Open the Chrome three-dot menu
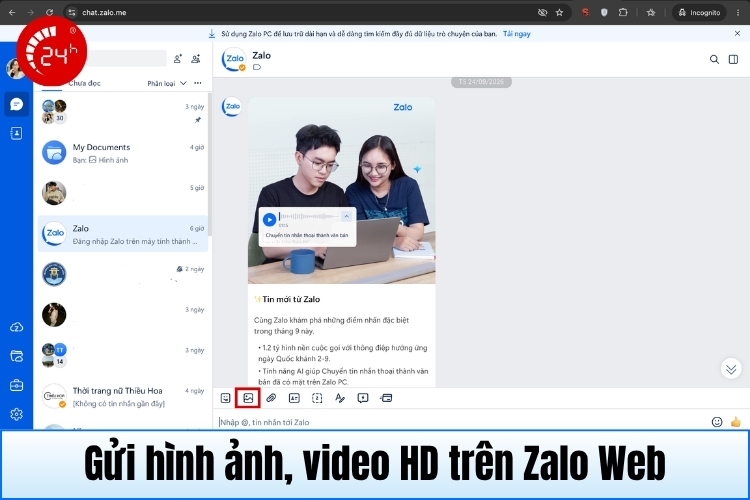The height and width of the screenshot is (500, 750). pyautogui.click(x=738, y=12)
